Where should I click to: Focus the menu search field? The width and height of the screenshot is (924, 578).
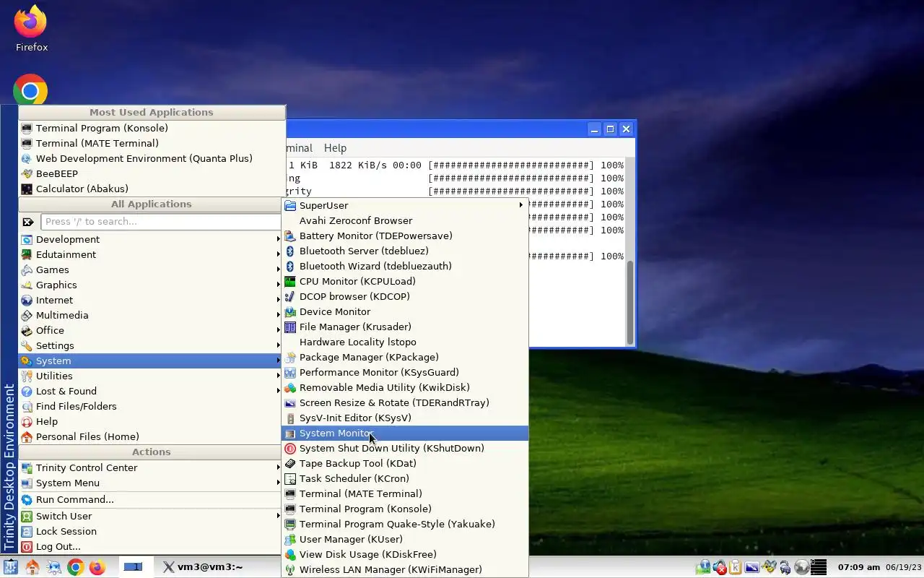(161, 222)
